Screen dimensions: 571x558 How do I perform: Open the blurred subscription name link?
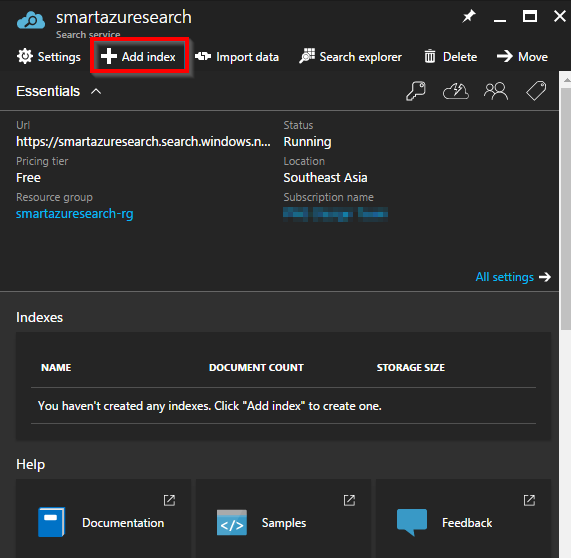coord(335,214)
